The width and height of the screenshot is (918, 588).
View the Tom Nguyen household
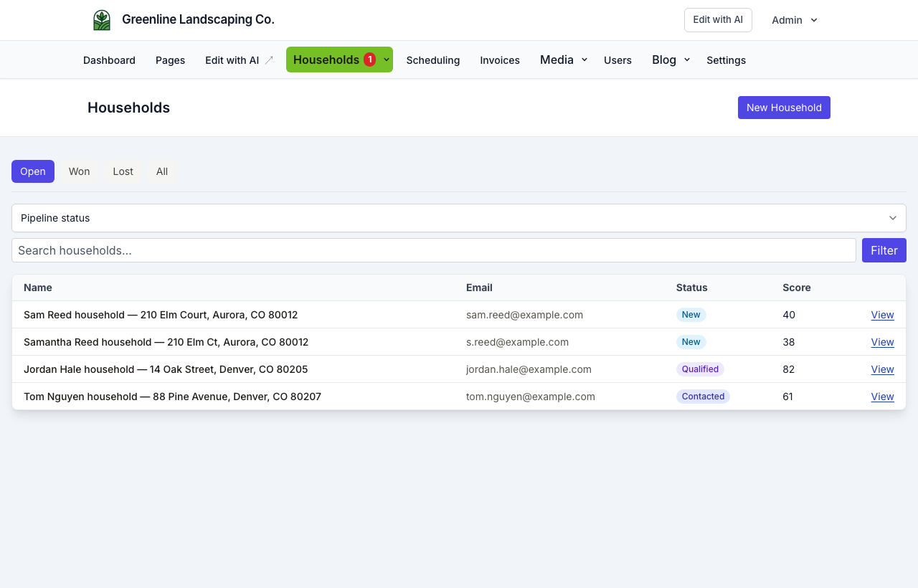882,397
